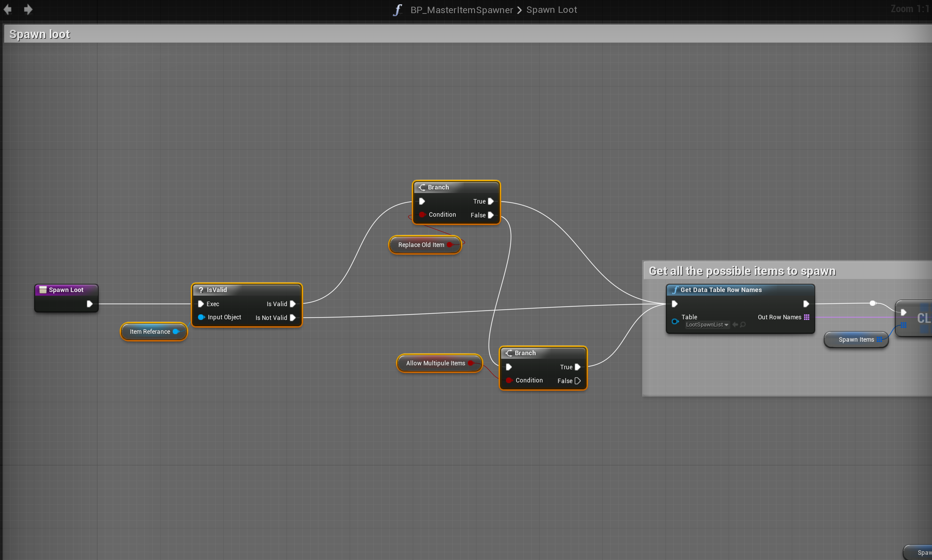Image resolution: width=932 pixels, height=560 pixels.
Task: Click the function icon beside BP_MasterItemSpawner
Action: click(x=397, y=10)
